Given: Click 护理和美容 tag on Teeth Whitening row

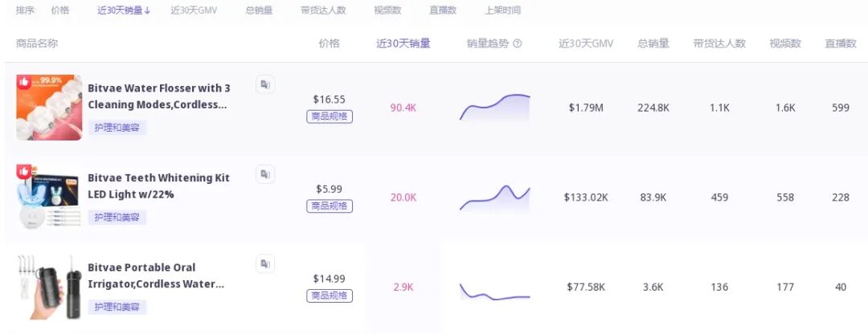Looking at the screenshot, I should coord(117,218).
